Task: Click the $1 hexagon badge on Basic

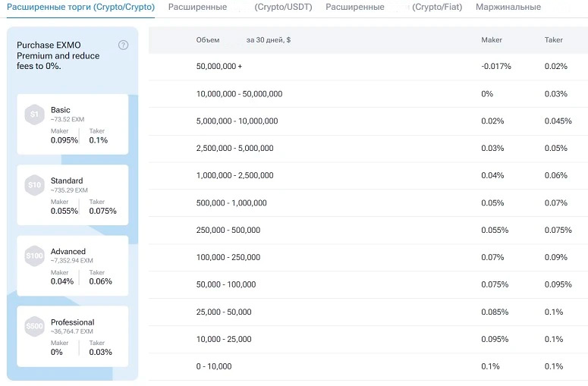Action: point(34,115)
